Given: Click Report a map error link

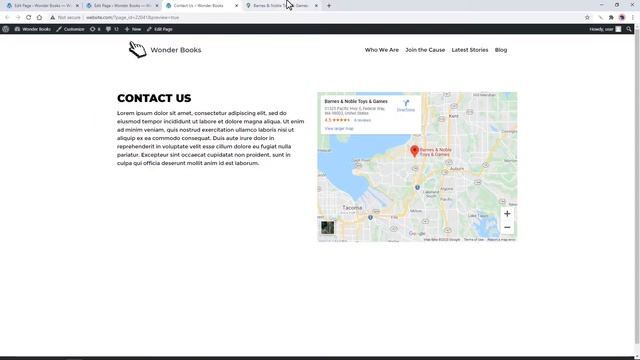Looking at the screenshot, I should 501,240.
